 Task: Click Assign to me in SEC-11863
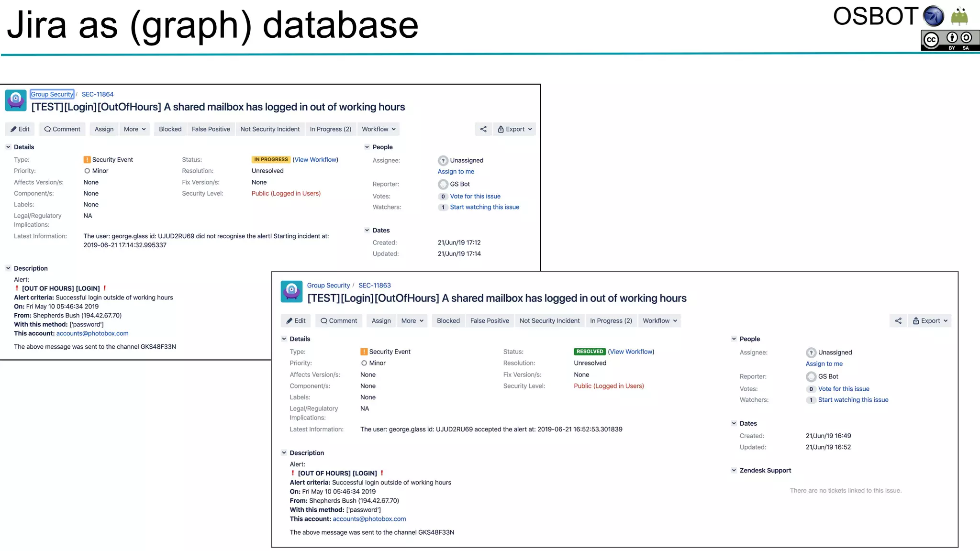tap(824, 364)
